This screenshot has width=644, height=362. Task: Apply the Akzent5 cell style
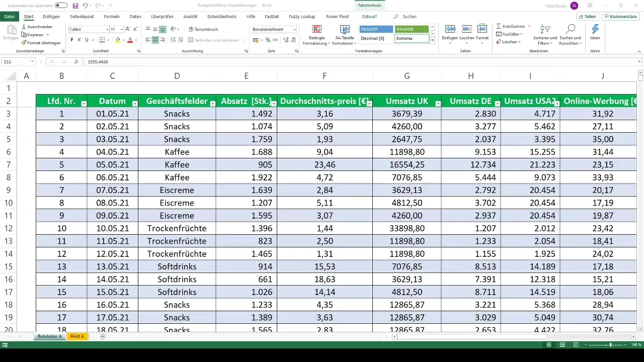pos(376,29)
